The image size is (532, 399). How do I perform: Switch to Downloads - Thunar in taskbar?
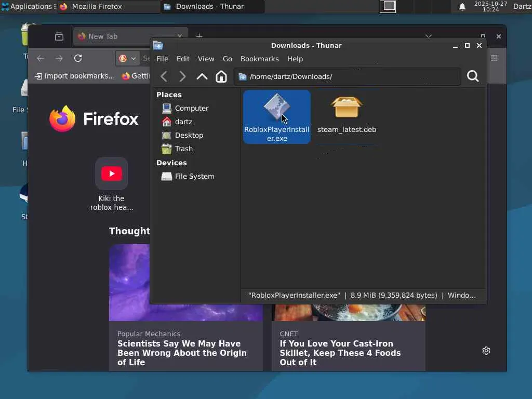pyautogui.click(x=213, y=6)
